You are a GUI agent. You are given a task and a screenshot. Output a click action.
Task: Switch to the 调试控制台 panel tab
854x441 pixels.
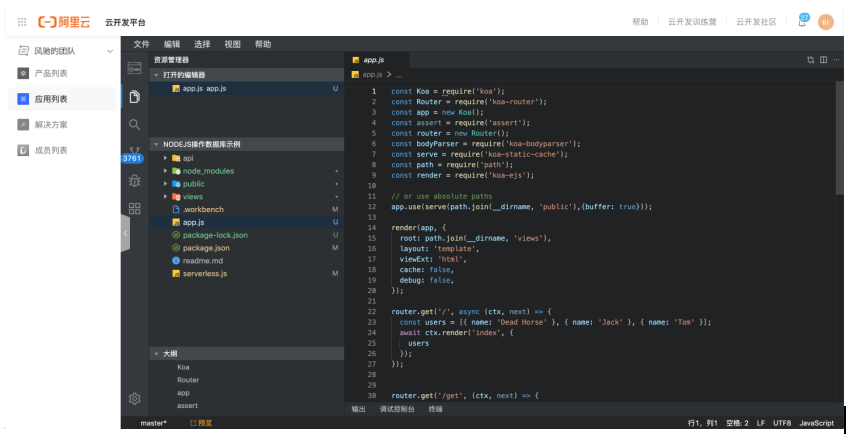coord(397,409)
